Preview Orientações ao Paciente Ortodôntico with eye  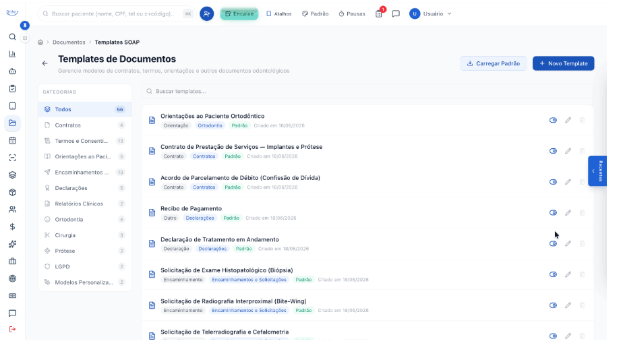pyautogui.click(x=553, y=120)
